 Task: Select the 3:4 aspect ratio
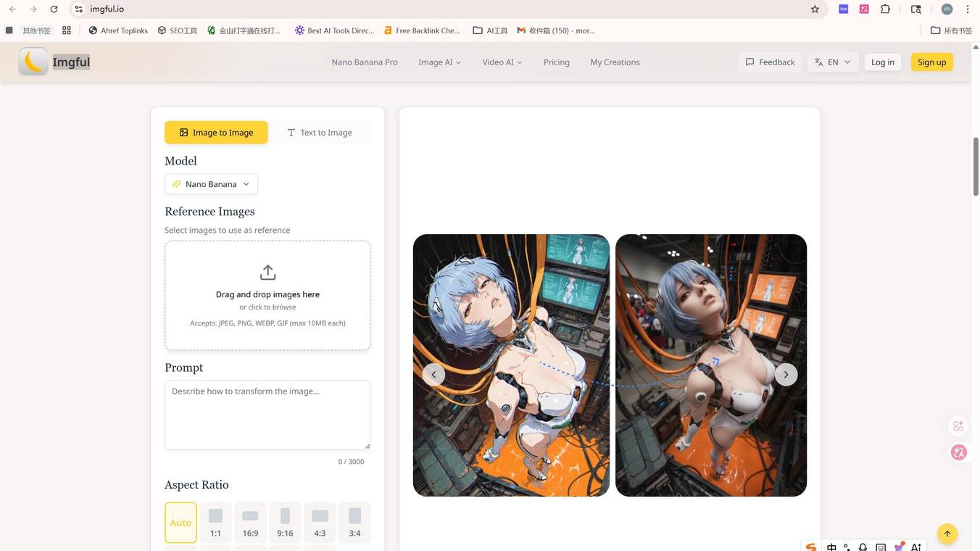[x=354, y=523]
